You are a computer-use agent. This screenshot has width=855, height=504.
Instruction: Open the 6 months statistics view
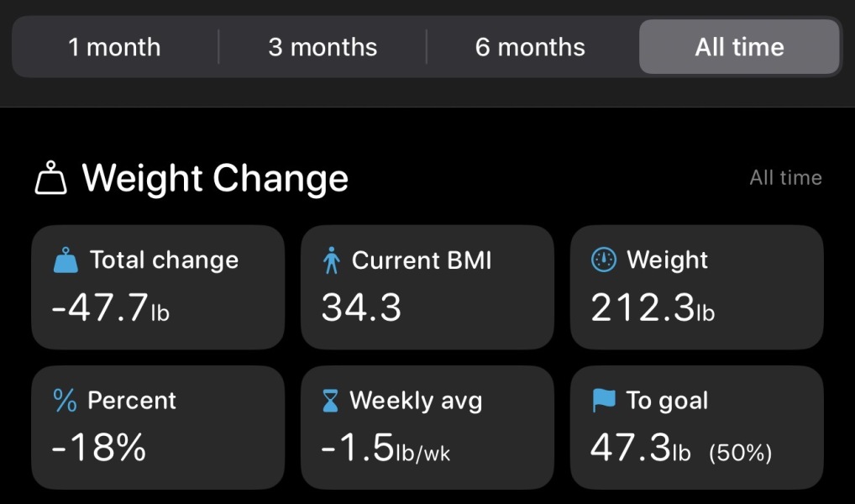tap(530, 47)
